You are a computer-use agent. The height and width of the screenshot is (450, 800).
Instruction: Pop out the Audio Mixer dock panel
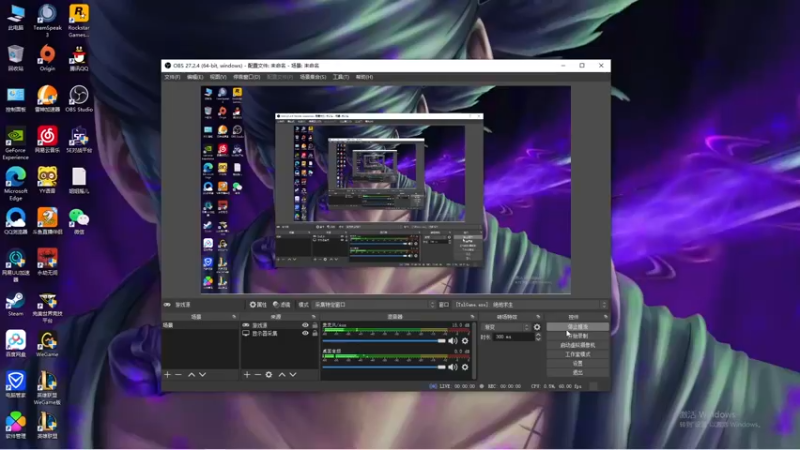pos(472,317)
